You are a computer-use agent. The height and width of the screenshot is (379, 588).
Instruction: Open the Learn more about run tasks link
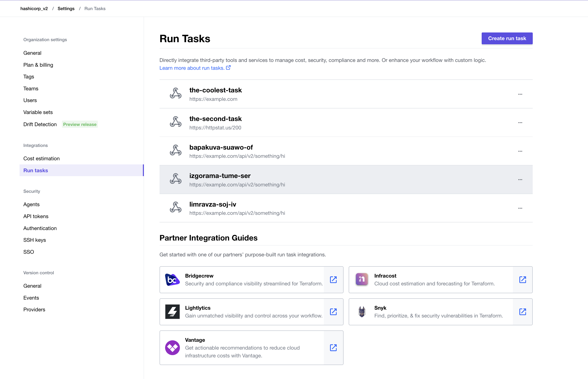(192, 68)
